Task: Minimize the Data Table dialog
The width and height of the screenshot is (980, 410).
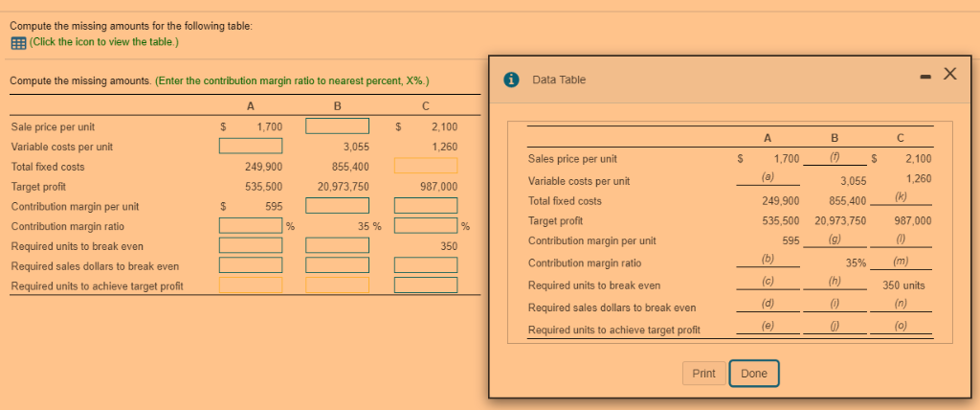Action: tap(926, 76)
